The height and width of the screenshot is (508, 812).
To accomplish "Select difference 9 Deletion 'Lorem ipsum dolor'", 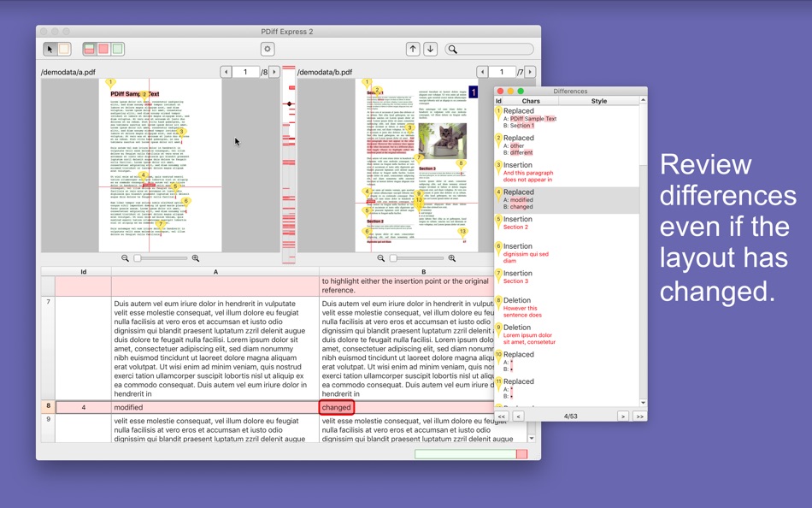I will [567, 334].
